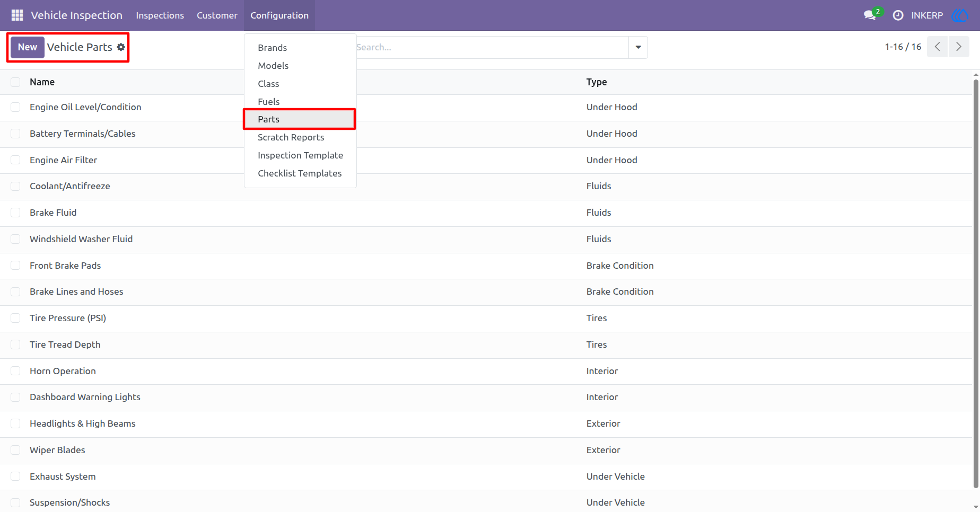Open Scratch Reports menu entry
Image resolution: width=980 pixels, height=512 pixels.
(300, 137)
